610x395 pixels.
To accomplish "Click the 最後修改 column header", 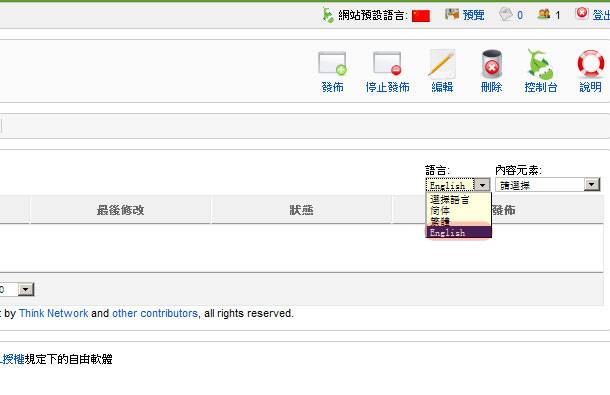I will click(x=120, y=210).
